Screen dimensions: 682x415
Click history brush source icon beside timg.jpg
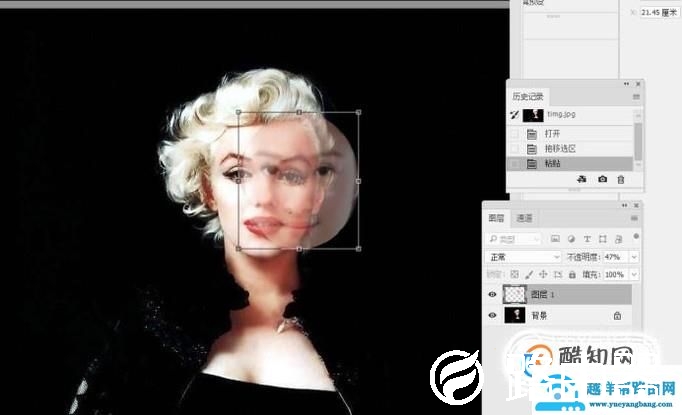pyautogui.click(x=515, y=115)
